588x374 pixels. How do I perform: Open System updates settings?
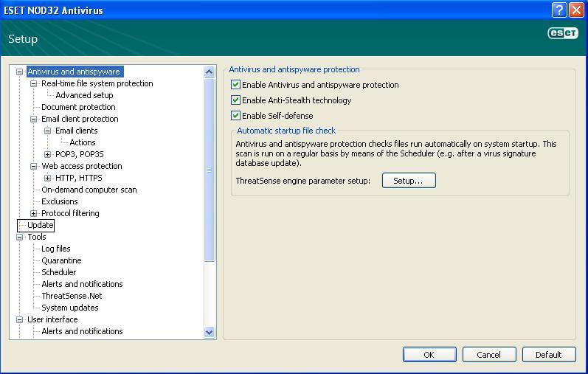pyautogui.click(x=70, y=308)
